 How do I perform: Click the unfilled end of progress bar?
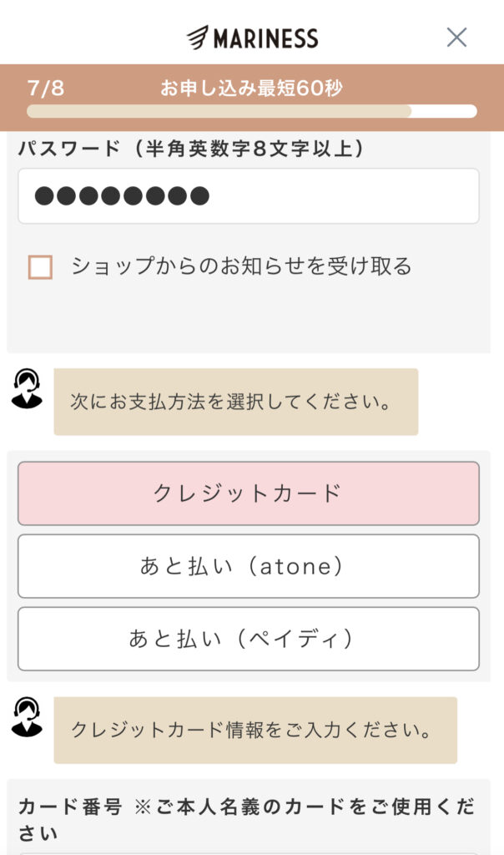point(444,111)
